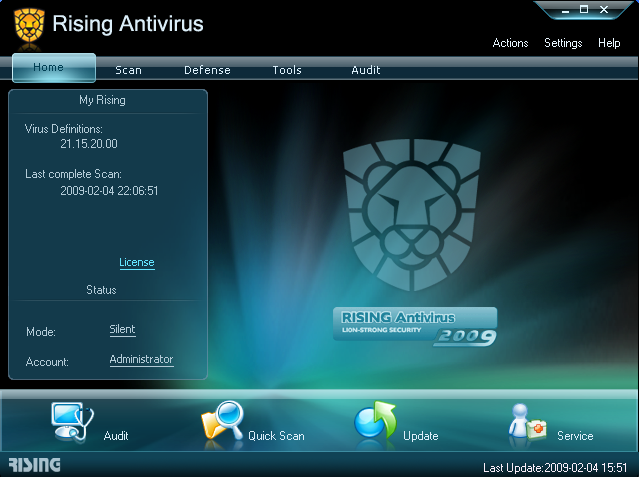Click the Status section heading
The height and width of the screenshot is (477, 639).
coord(101,290)
